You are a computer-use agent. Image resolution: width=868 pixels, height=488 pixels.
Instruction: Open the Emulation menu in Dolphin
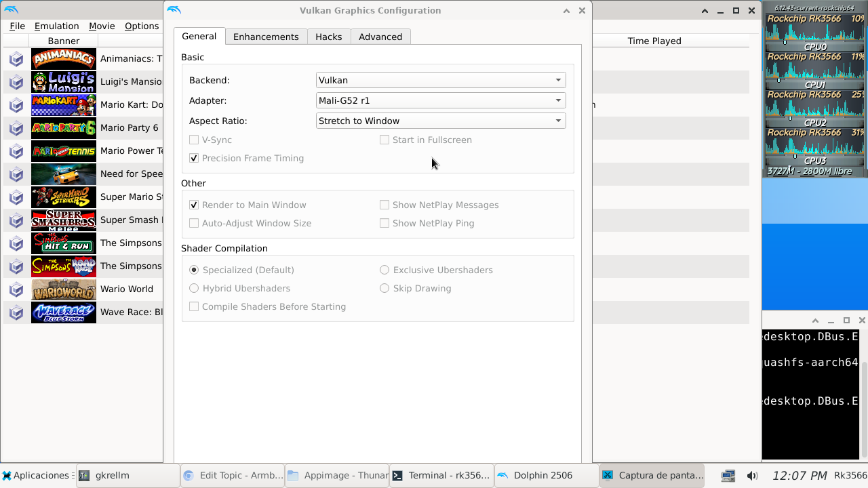pos(56,26)
